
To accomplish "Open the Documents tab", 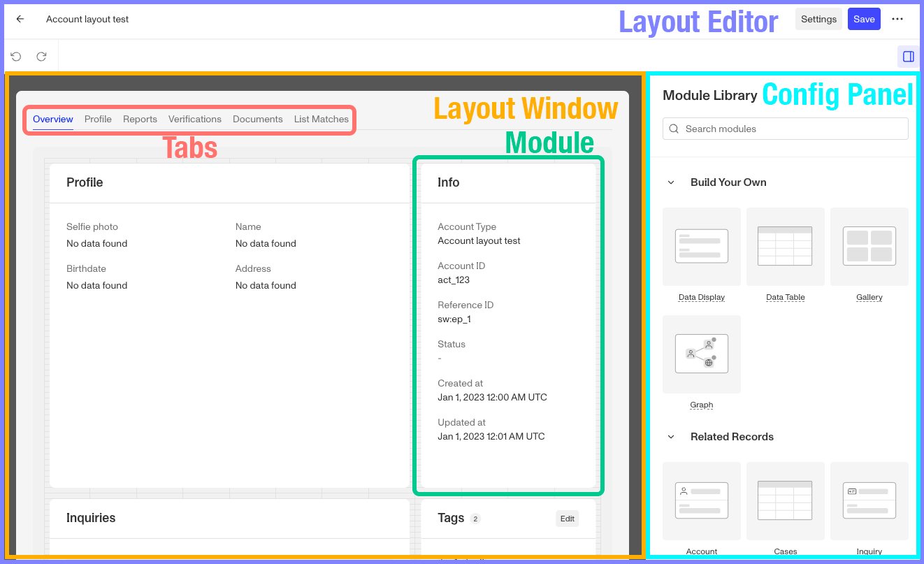I will [x=258, y=119].
